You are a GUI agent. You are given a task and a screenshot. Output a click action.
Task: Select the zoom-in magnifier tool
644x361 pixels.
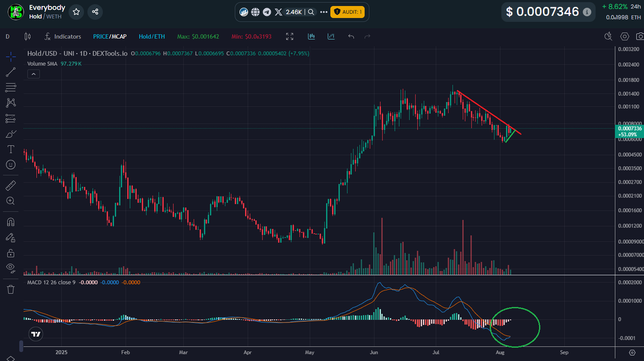(11, 200)
